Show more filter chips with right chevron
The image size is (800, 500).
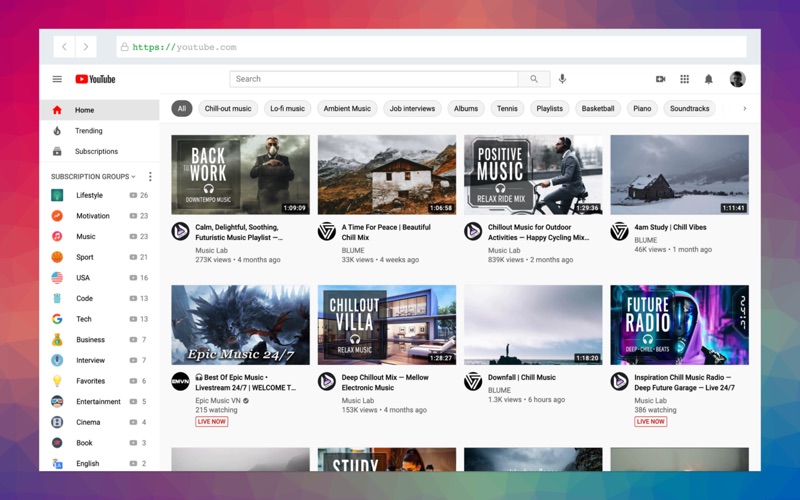click(744, 109)
